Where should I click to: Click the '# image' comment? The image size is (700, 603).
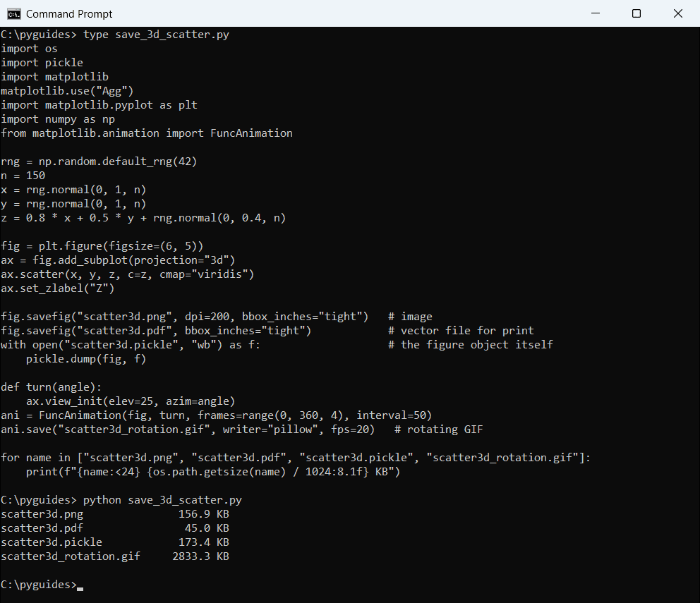(410, 317)
